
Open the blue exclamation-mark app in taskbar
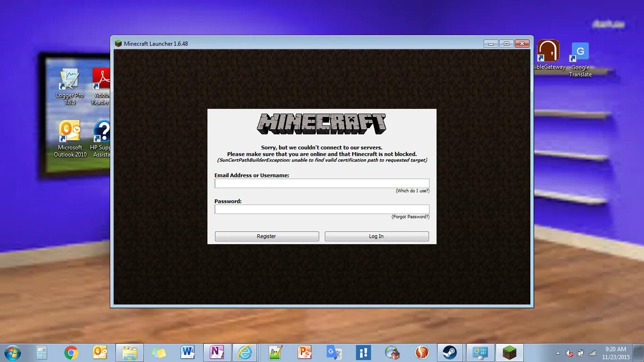click(363, 353)
